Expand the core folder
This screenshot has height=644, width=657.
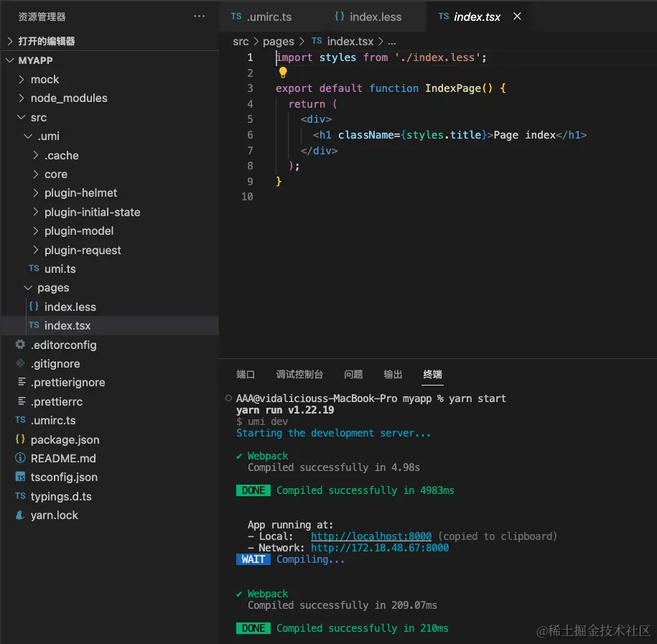[x=36, y=174]
